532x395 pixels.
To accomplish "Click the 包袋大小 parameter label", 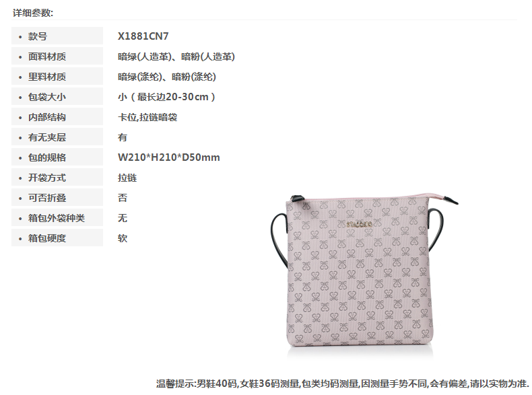I will [47, 97].
